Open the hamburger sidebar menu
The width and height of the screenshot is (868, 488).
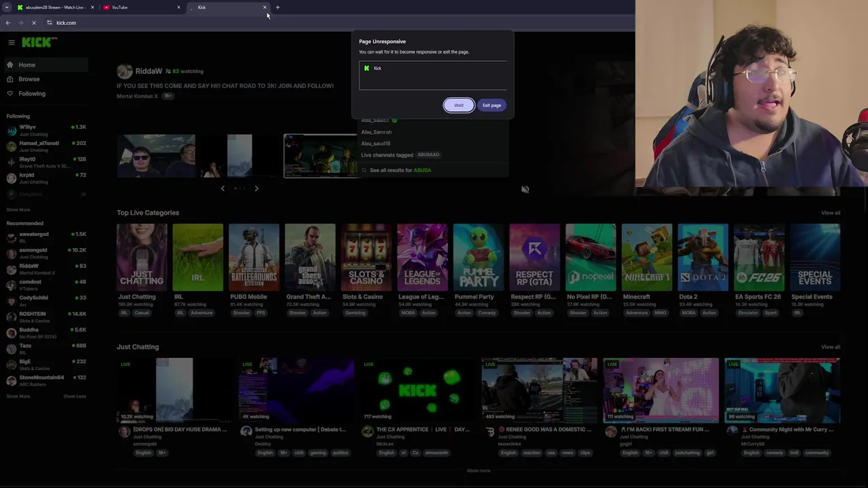(12, 42)
